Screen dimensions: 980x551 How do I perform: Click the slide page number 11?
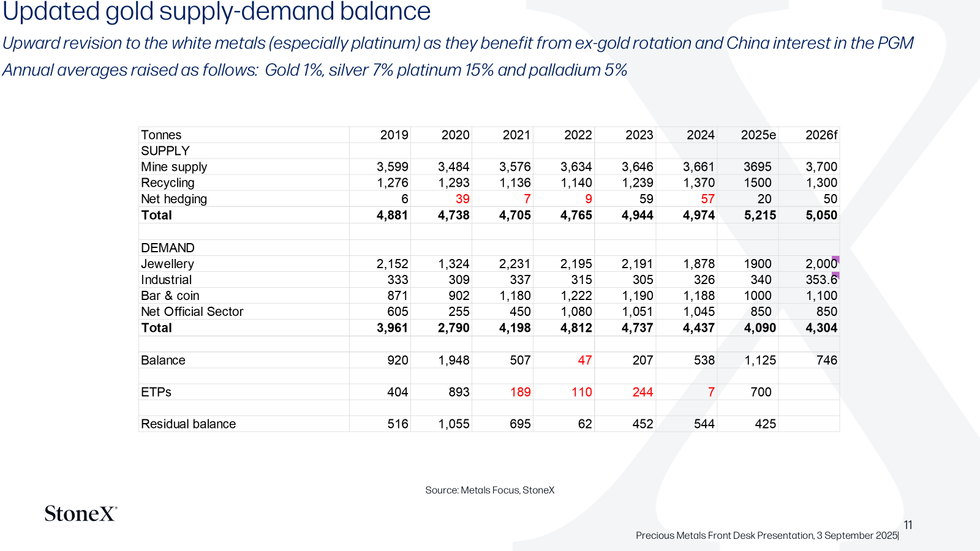pyautogui.click(x=908, y=525)
